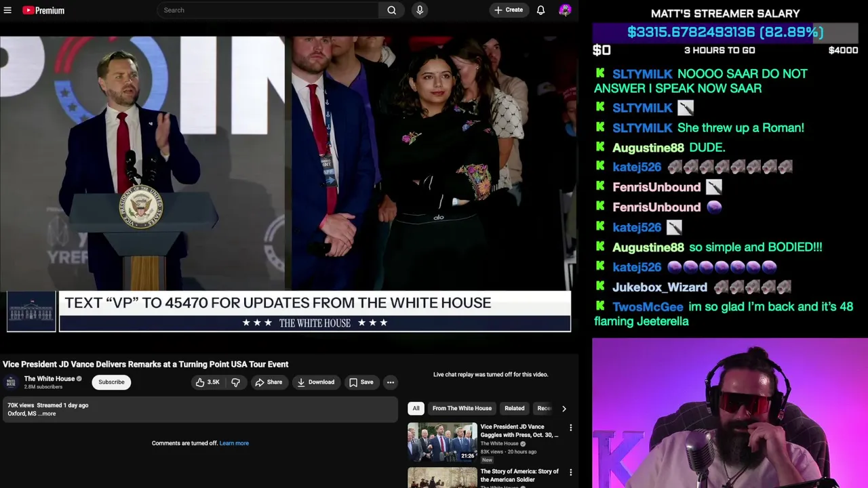Focus the YouTube search field
Image resolution: width=868 pixels, height=488 pixels.
[x=268, y=10]
